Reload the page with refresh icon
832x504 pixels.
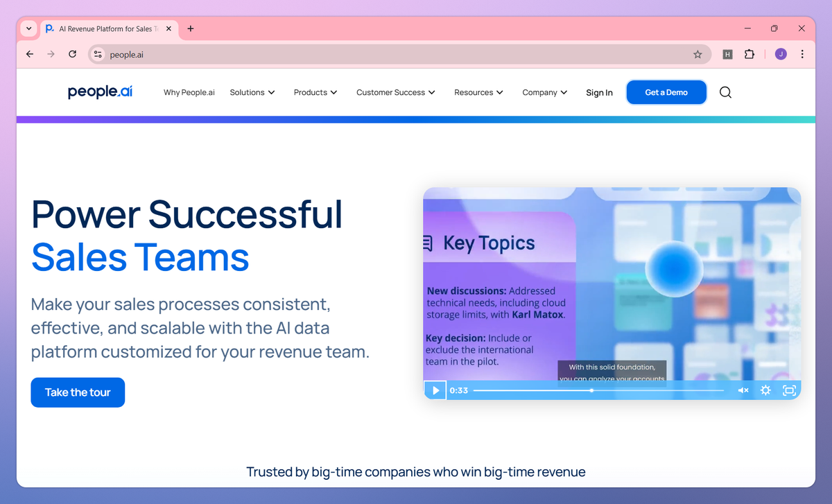click(x=72, y=54)
